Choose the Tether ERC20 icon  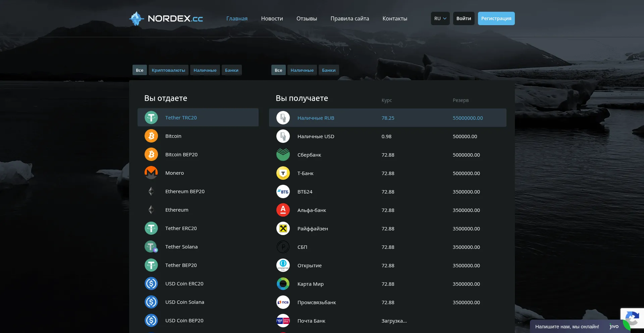coord(151,228)
